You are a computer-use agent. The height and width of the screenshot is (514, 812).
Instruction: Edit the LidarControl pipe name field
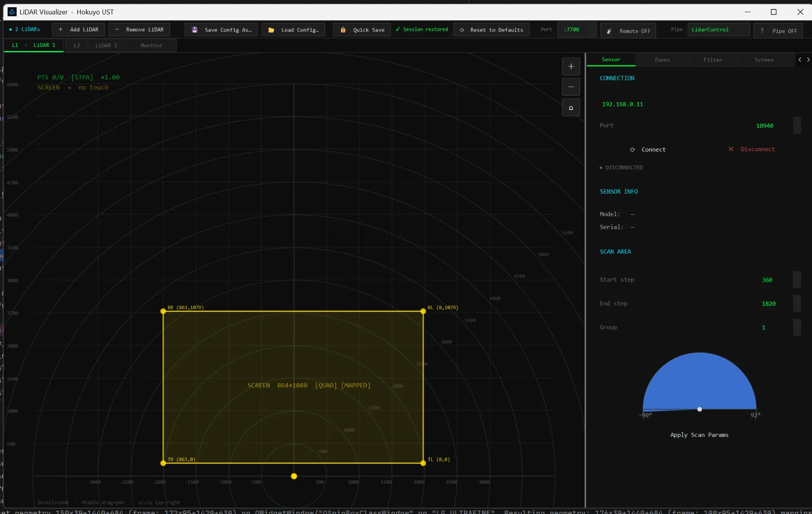pos(718,30)
